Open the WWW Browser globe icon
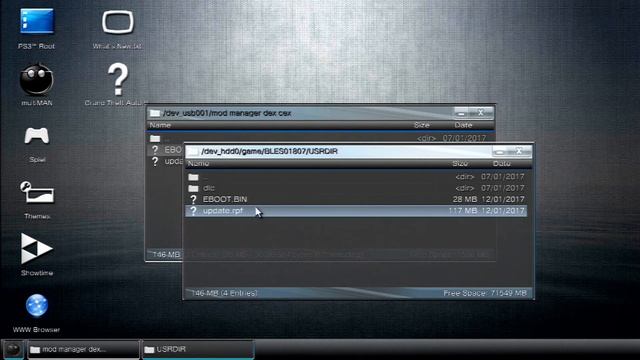The width and height of the screenshot is (640, 360). (x=37, y=313)
